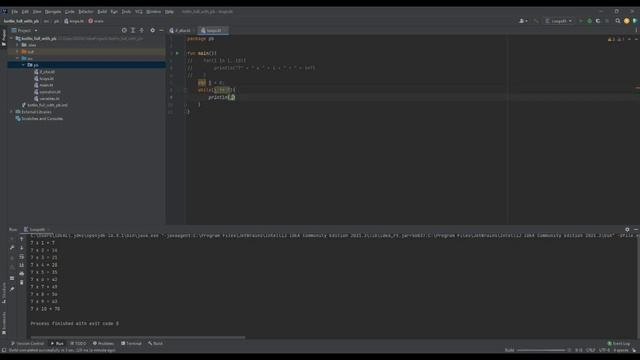Click scroll down the stack trace arrow
640x360 pixels.
[x=22, y=248]
